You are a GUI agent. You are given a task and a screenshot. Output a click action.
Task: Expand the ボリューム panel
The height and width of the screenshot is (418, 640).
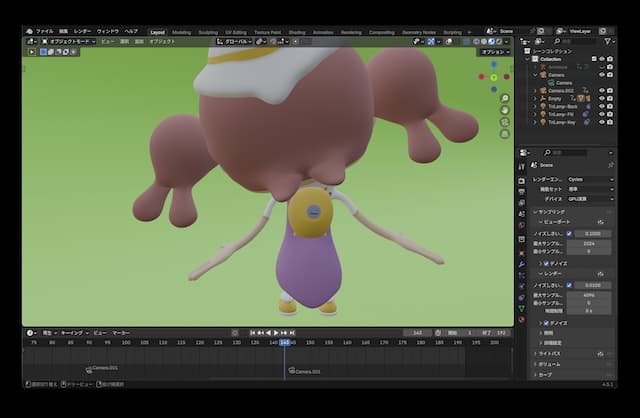coord(548,364)
